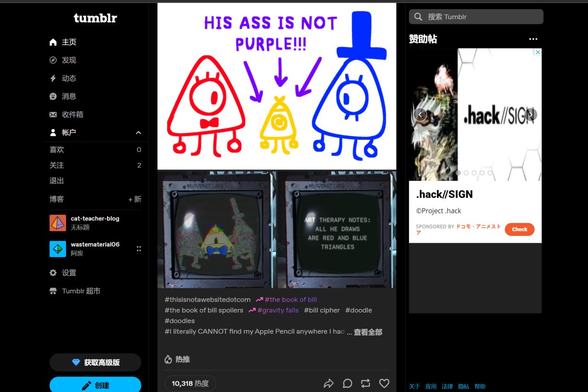This screenshot has height=392, width=588.
Task: Select the second carousel dot indicator
Action: click(466, 173)
